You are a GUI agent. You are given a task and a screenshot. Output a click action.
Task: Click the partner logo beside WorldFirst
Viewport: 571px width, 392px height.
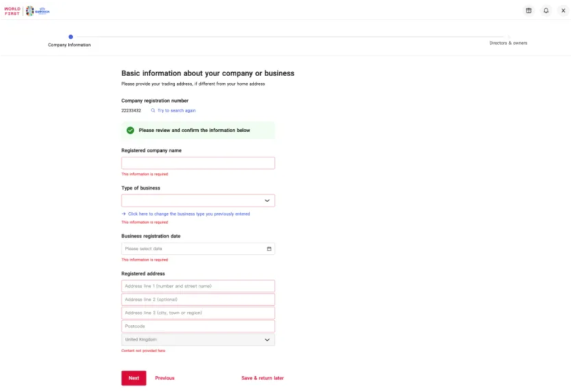38,11
